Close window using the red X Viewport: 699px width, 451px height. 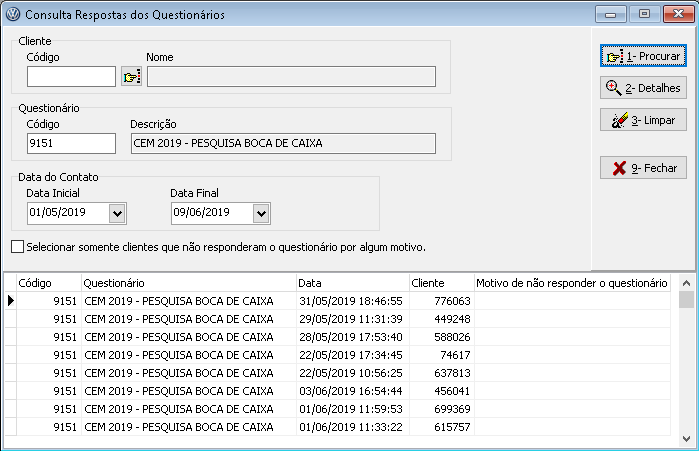[x=678, y=14]
